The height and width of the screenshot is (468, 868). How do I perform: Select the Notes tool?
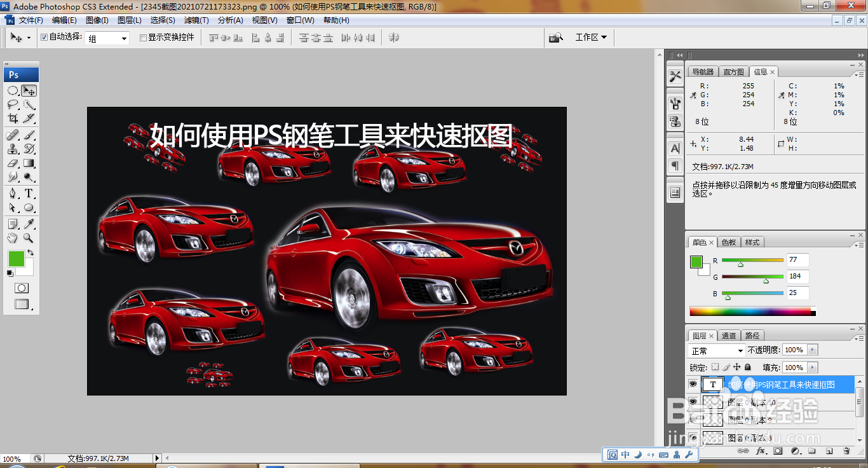click(x=13, y=224)
